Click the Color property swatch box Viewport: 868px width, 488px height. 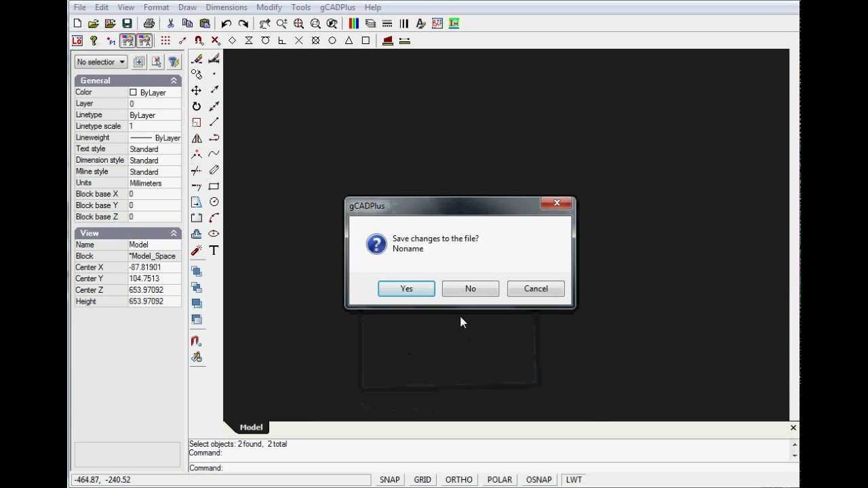[133, 92]
